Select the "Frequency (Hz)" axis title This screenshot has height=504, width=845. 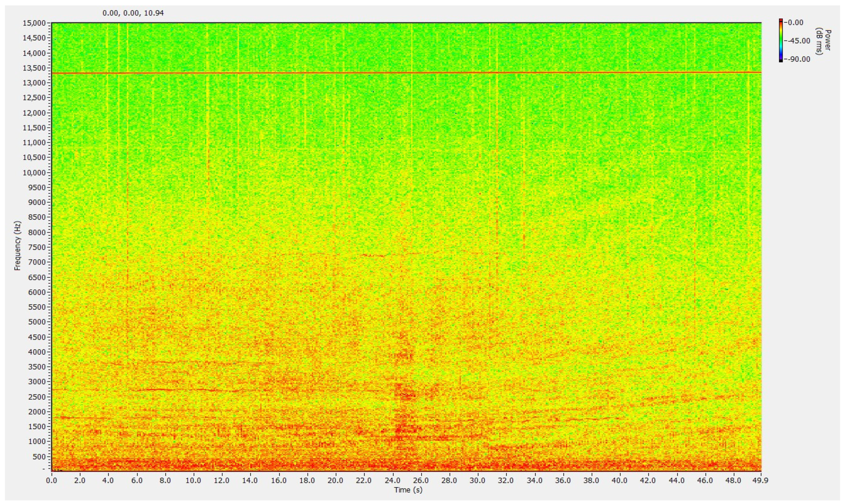(18, 246)
